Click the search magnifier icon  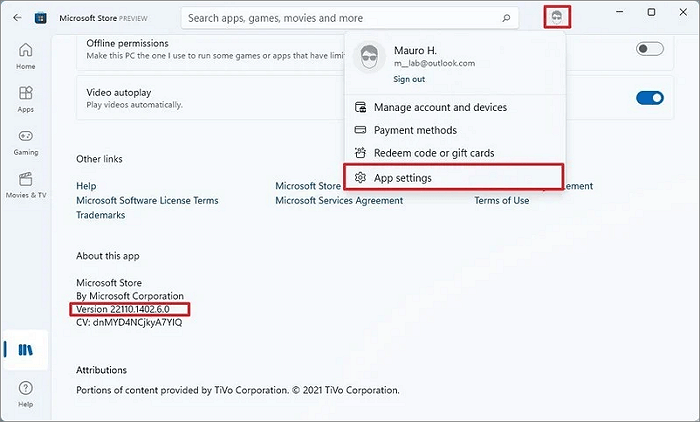(506, 18)
